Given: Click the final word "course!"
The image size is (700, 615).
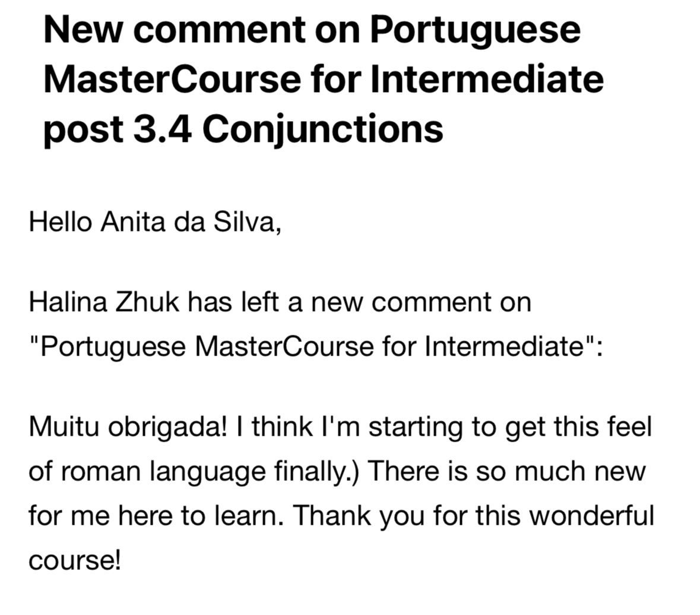Looking at the screenshot, I should (75, 560).
